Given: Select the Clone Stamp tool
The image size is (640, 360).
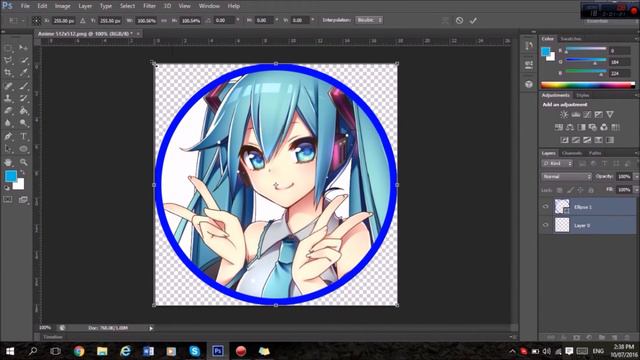Looking at the screenshot, I should click(8, 98).
